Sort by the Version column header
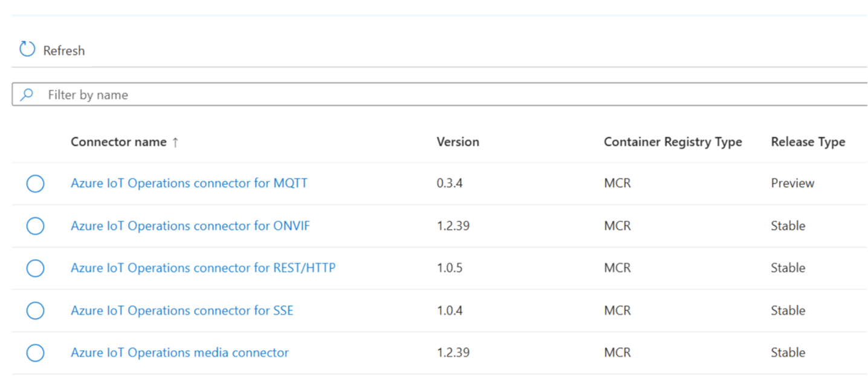Viewport: 868px width, 384px height. pos(458,142)
